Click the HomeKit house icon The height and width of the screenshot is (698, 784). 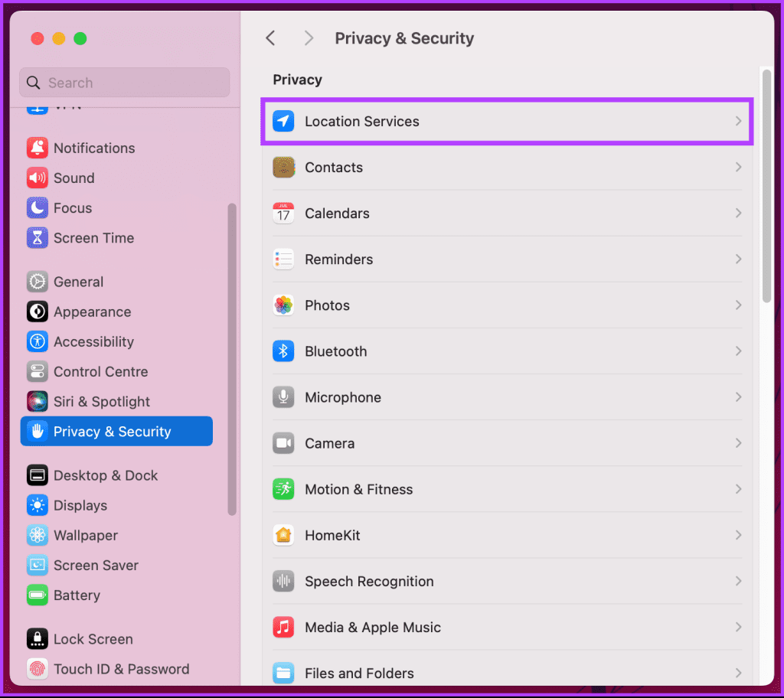click(x=283, y=535)
